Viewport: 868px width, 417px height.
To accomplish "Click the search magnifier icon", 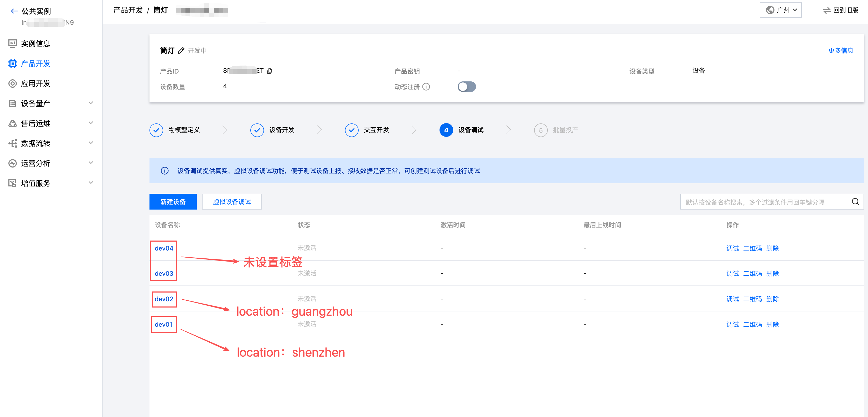I will (x=855, y=202).
